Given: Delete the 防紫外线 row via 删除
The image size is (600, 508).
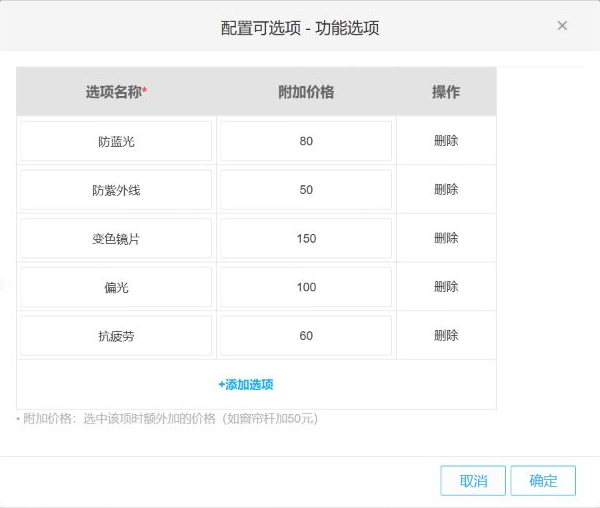Looking at the screenshot, I should (446, 189).
